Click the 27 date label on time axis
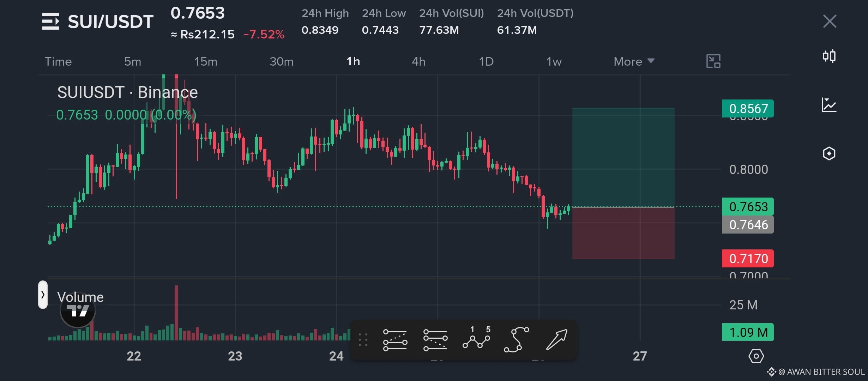Screen dimensions: 868x381 coord(640,356)
